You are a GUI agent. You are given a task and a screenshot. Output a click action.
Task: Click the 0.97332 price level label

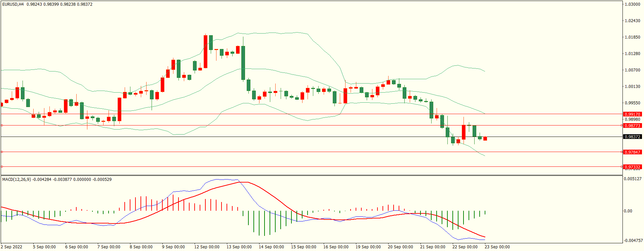[x=632, y=167]
